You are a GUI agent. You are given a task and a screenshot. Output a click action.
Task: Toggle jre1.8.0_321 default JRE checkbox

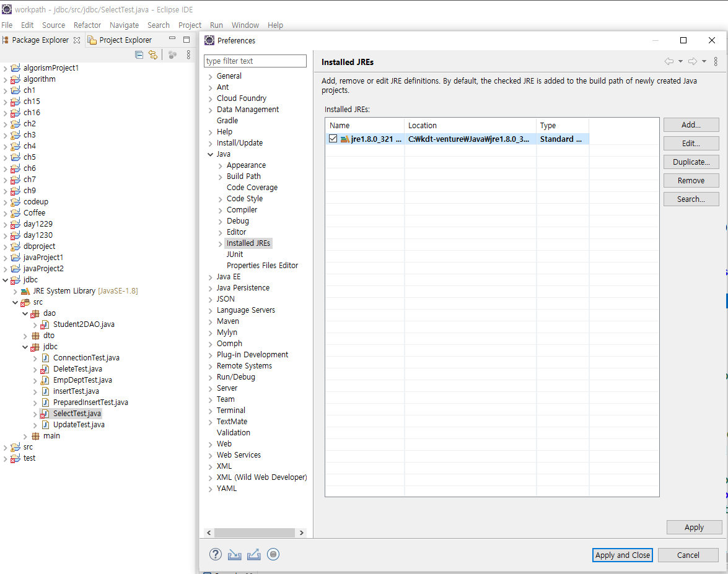[x=333, y=138]
